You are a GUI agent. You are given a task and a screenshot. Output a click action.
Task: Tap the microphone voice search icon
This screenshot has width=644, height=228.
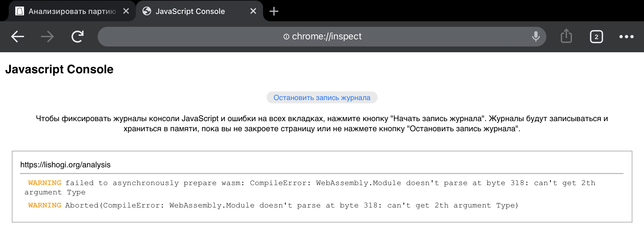pos(536,36)
